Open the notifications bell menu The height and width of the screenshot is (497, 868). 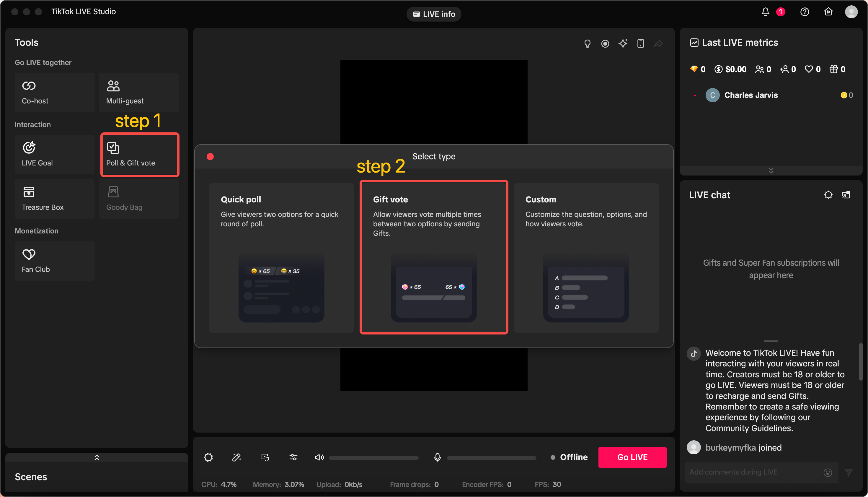click(x=765, y=12)
